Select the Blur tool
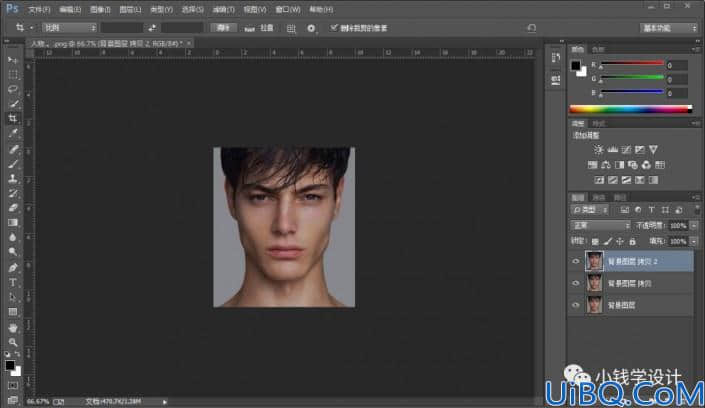 13,238
